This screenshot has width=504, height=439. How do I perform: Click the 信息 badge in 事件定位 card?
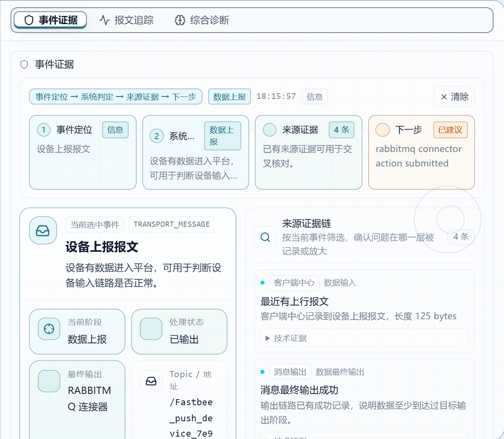[x=115, y=130]
